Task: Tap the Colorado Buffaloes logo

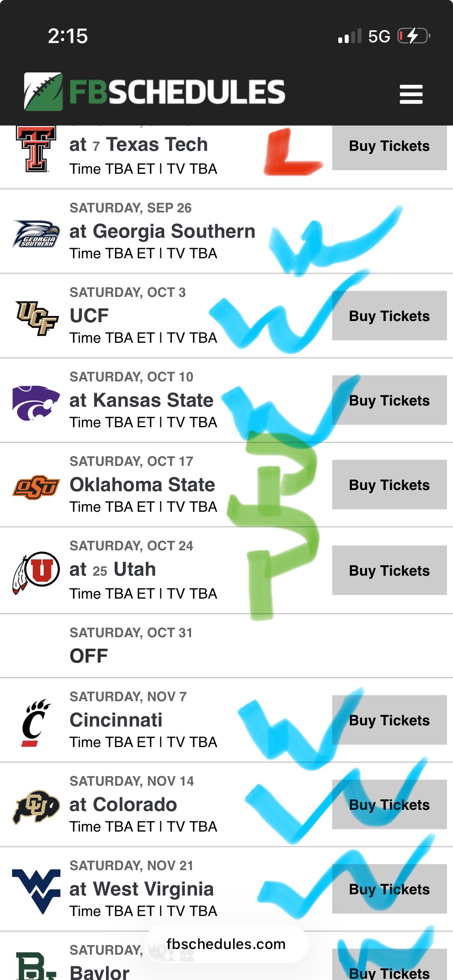Action: [x=36, y=807]
